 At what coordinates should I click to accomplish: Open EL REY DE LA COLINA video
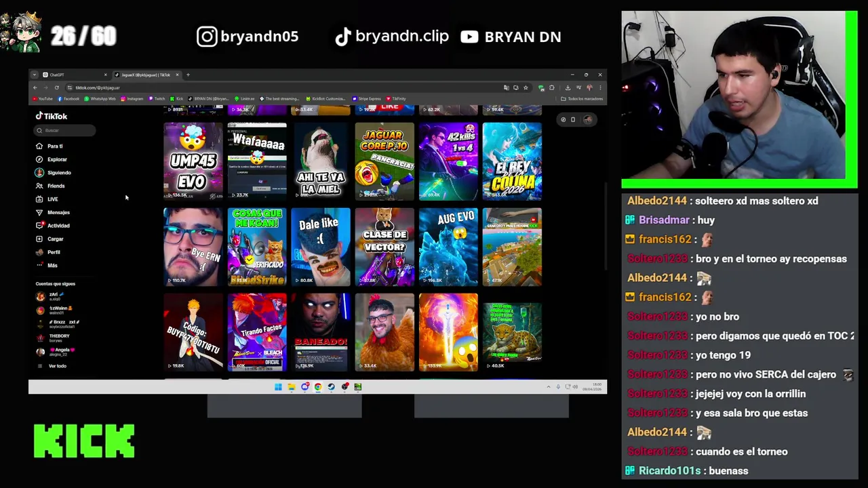[x=512, y=161]
